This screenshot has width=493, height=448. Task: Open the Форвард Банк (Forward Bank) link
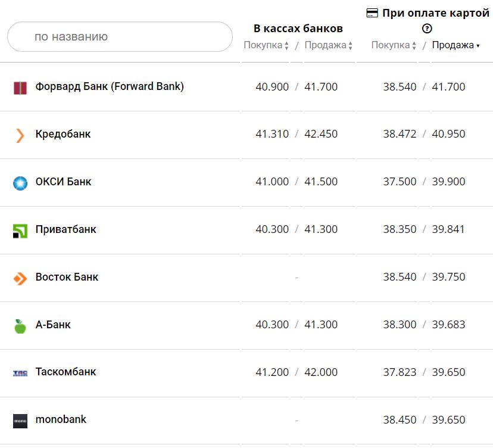pyautogui.click(x=110, y=86)
